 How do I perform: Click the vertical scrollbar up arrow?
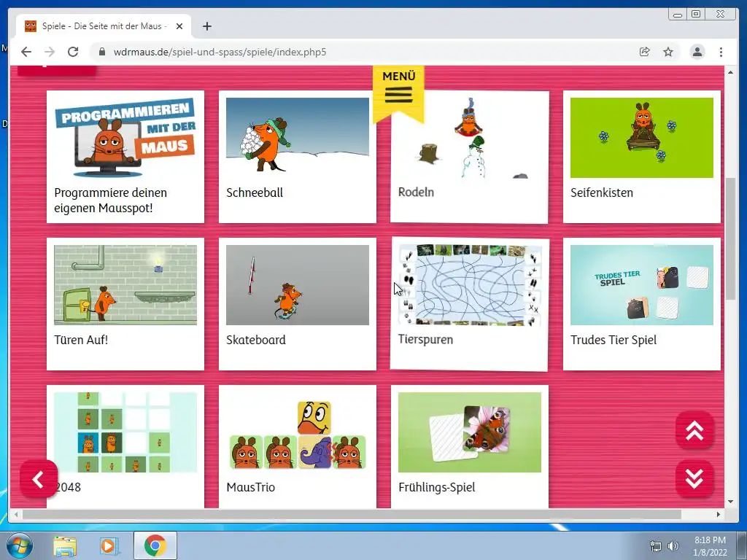[x=730, y=72]
